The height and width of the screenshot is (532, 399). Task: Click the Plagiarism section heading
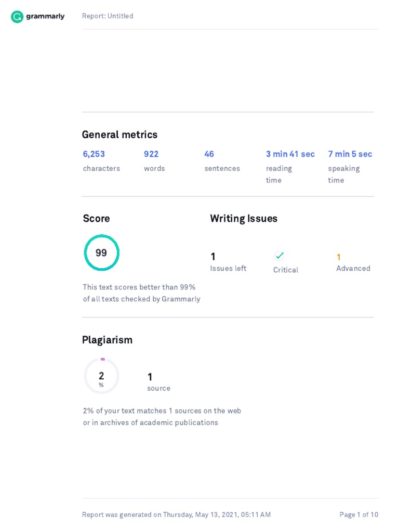(x=107, y=340)
